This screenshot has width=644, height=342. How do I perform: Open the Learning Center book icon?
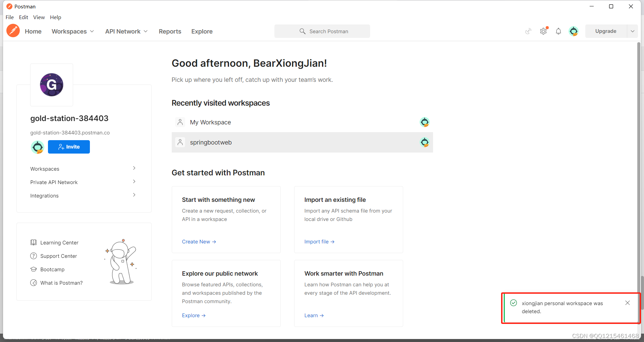click(x=34, y=242)
